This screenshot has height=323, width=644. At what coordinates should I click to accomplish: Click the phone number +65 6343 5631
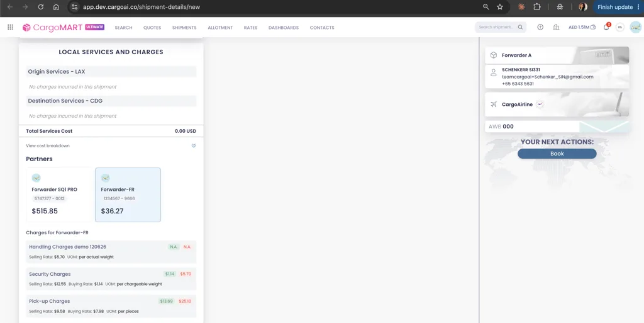pyautogui.click(x=518, y=84)
